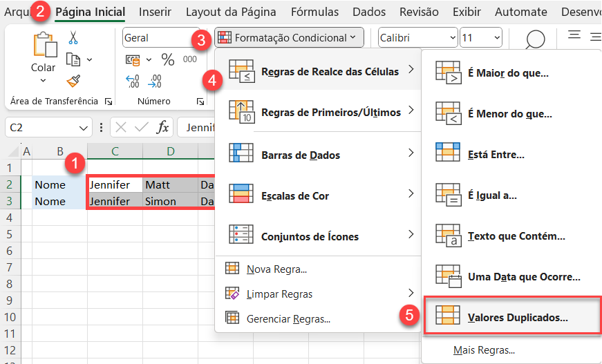The width and height of the screenshot is (602, 364).
Task: Cancel formula bar entry X icon
Action: pyautogui.click(x=121, y=127)
